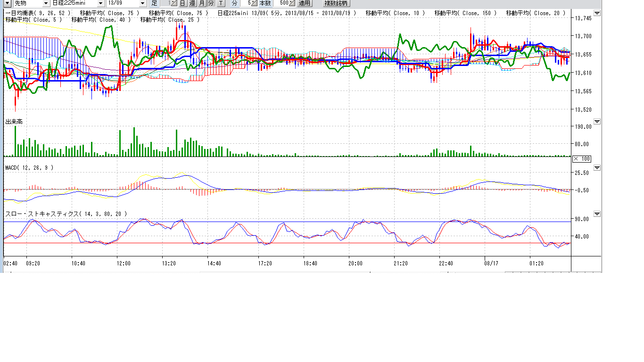This screenshot has height=362, width=644.
Task: Switch chart to 週 (weekly) timeframe
Action: pos(192,3)
